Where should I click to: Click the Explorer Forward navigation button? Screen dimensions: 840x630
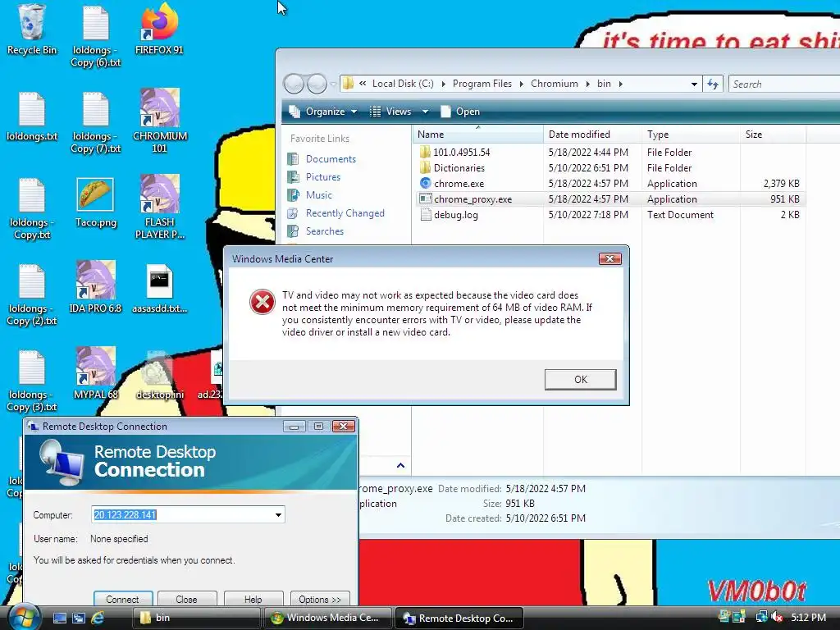[317, 84]
